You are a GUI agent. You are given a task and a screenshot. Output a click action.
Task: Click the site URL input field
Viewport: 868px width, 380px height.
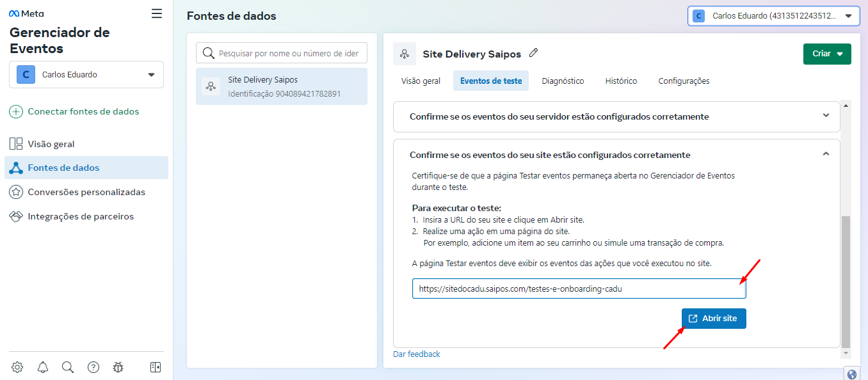579,289
